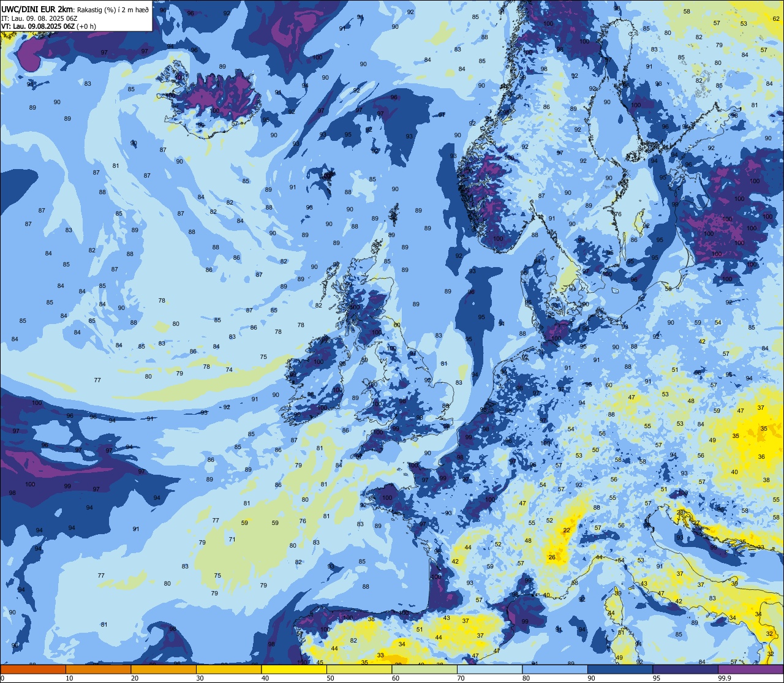
Task: Click the orange 10–20 legend color segment
Action: [98, 669]
